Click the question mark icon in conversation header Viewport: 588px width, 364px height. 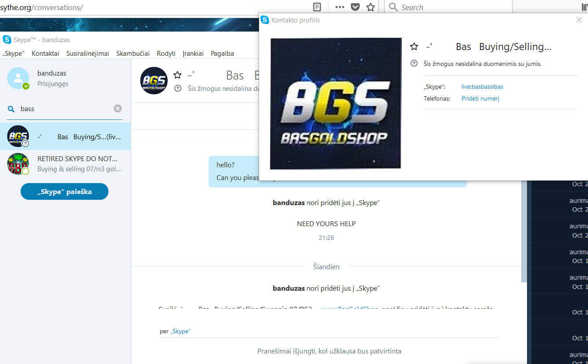[x=178, y=88]
